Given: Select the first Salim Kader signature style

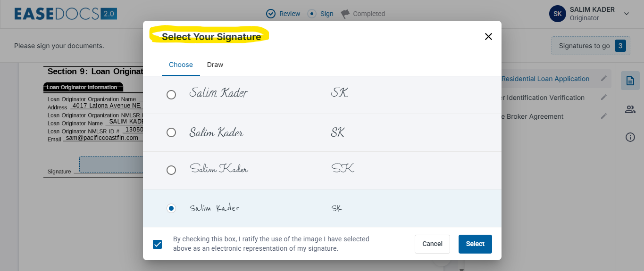Looking at the screenshot, I should [x=171, y=95].
